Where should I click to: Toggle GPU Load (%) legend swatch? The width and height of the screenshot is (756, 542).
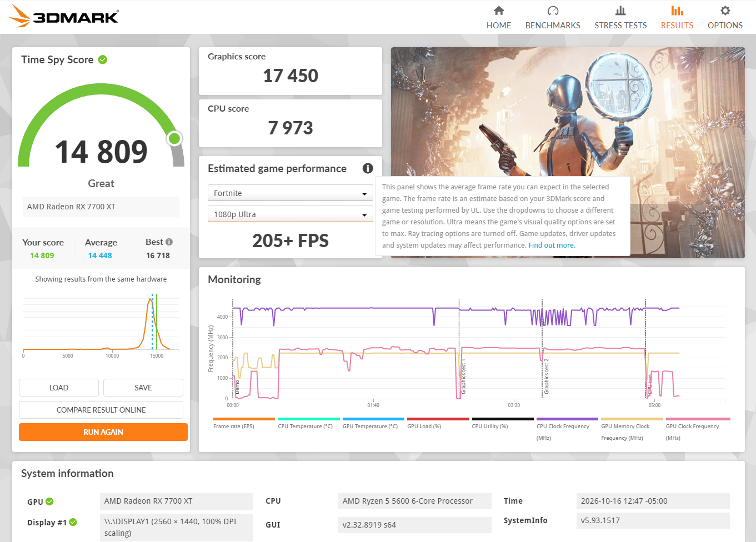[x=438, y=419]
